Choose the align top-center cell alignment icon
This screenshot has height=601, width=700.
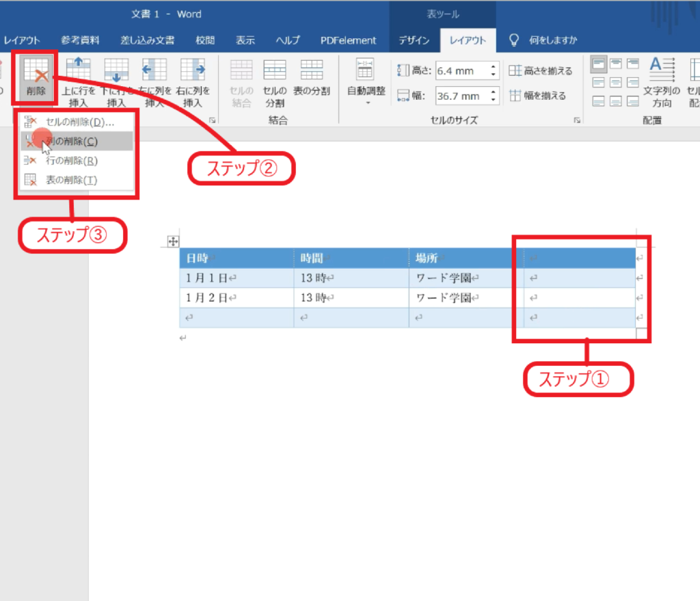615,64
